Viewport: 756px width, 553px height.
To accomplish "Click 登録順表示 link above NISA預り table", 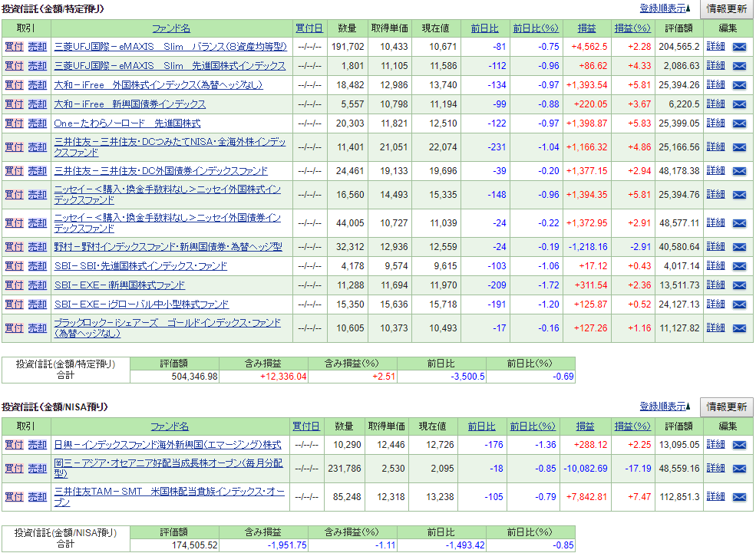I will 663,407.
